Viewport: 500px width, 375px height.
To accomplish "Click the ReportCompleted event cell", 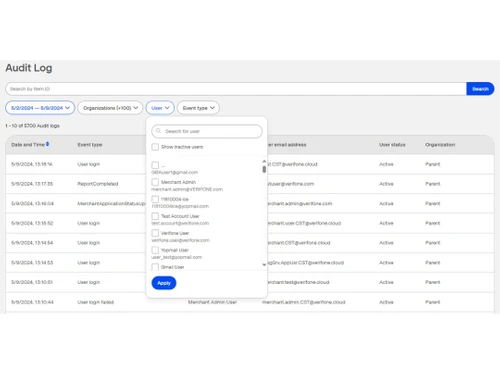I will tap(98, 184).
